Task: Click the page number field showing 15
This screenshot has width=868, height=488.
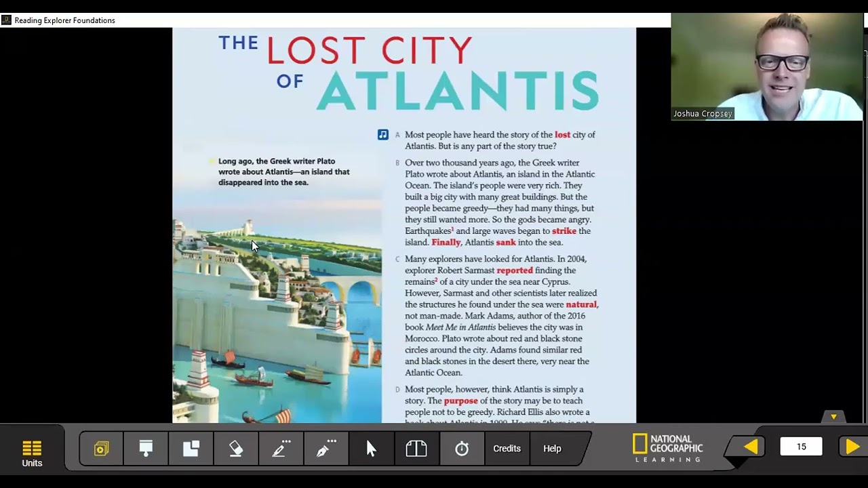Action: [802, 447]
